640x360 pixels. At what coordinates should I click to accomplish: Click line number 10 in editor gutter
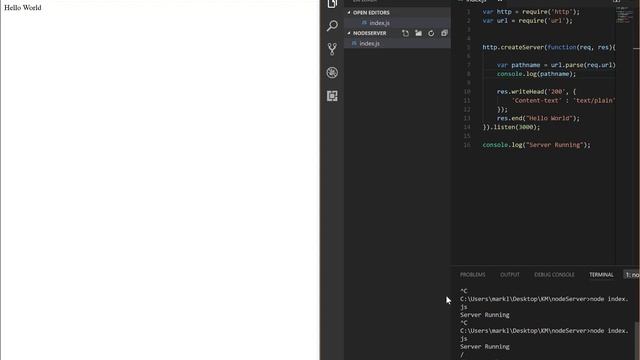click(467, 92)
